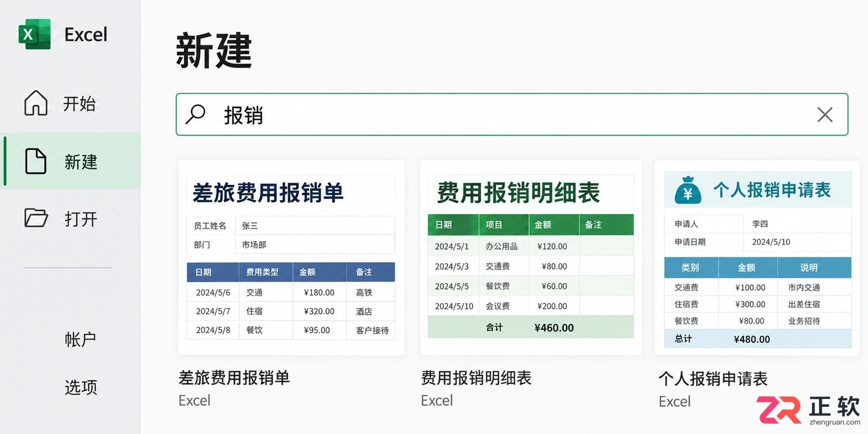Click the open folder icon beside 打开
This screenshot has width=868, height=434.
click(x=36, y=218)
